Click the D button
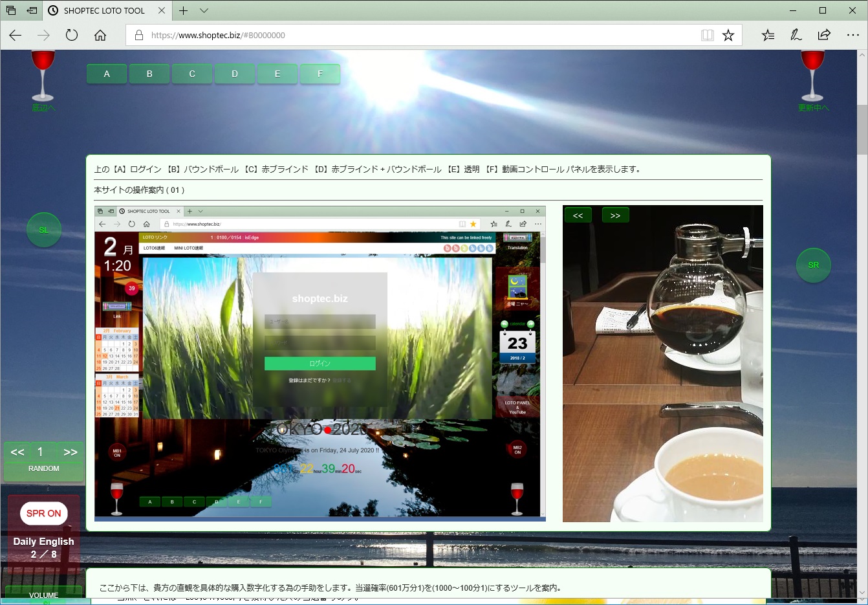The height and width of the screenshot is (605, 868). 235,74
